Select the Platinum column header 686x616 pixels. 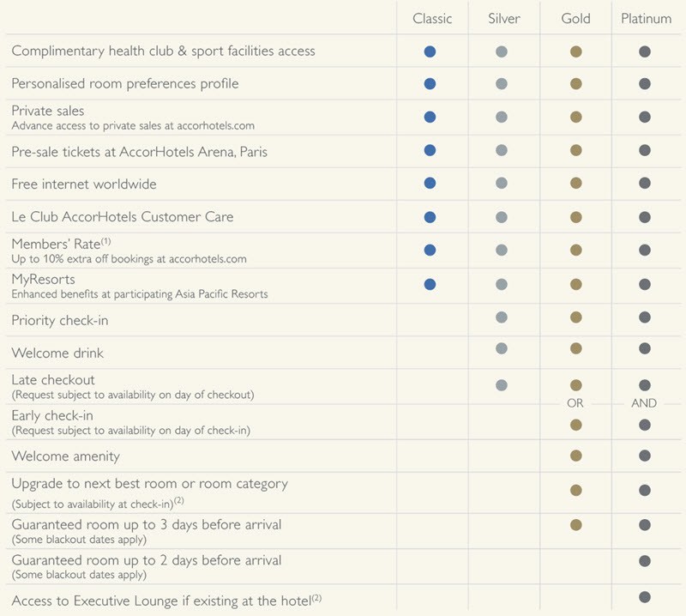coord(647,18)
